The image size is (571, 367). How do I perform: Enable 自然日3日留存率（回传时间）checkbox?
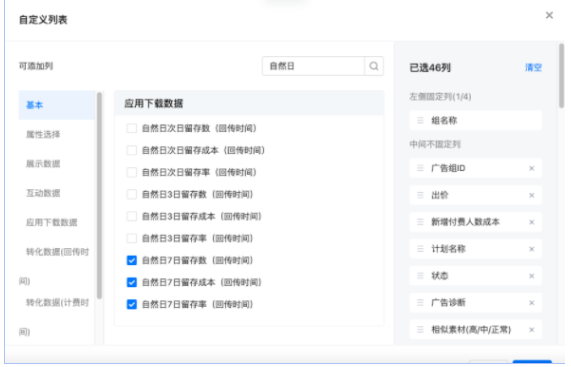coord(131,238)
